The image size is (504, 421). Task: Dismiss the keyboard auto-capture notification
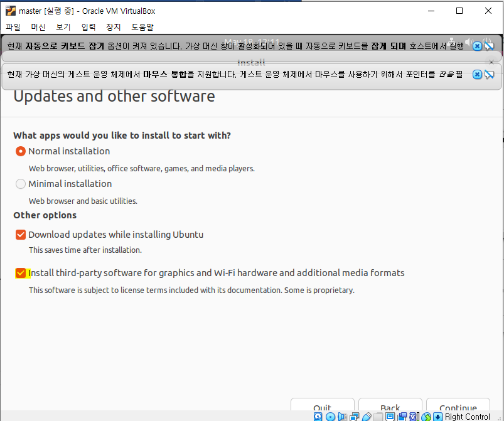(477, 46)
